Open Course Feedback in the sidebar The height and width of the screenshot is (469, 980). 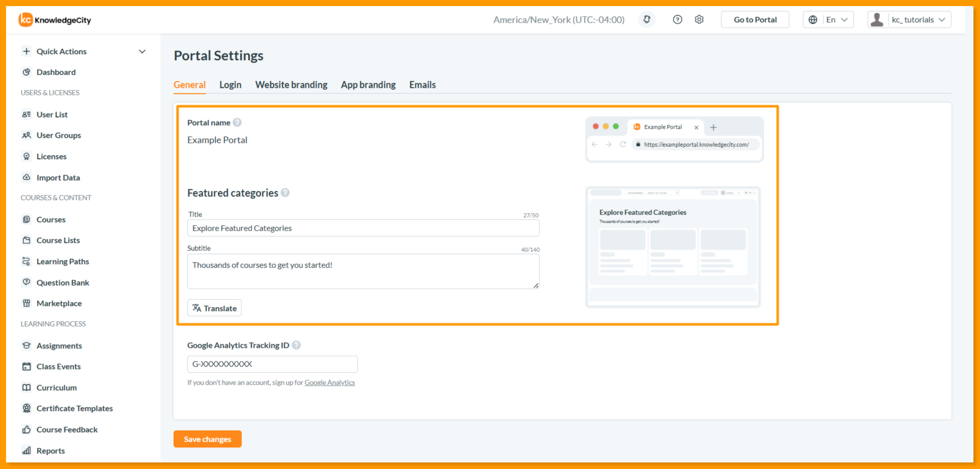click(67, 430)
